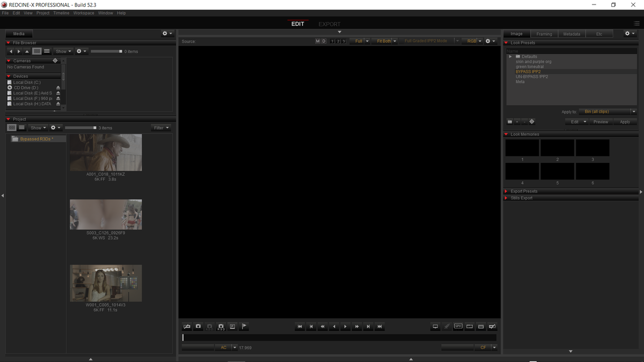Eject Local Disk (H:) DATA
This screenshot has width=644, height=362.
pyautogui.click(x=58, y=104)
